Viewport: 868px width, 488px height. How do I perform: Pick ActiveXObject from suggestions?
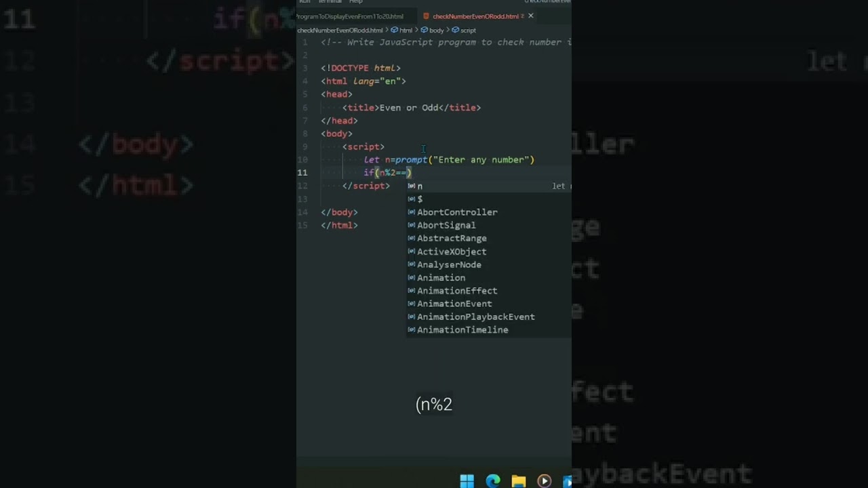[x=489, y=251]
